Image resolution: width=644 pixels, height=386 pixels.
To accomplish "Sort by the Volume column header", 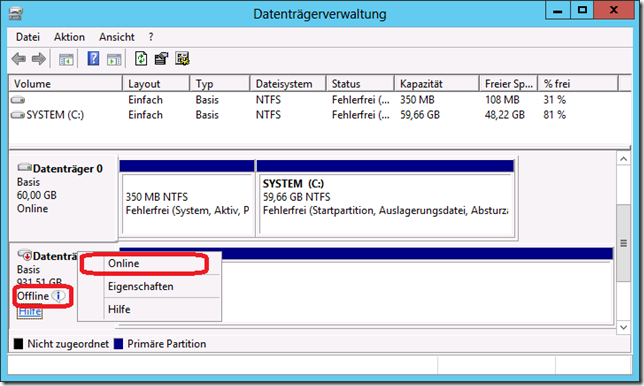I will click(x=65, y=84).
